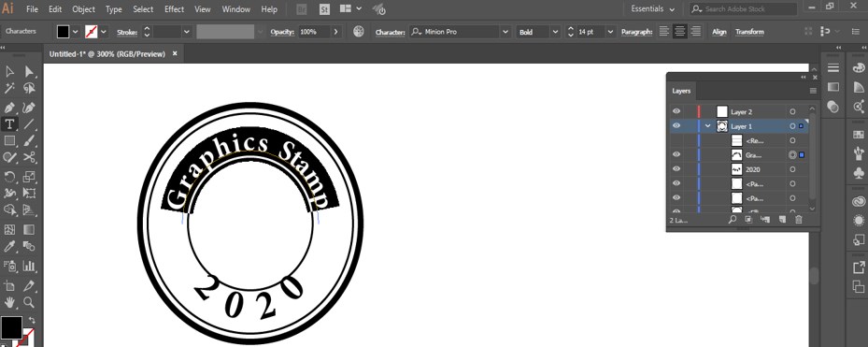Open Recolor Artwork from control bar

[359, 32]
